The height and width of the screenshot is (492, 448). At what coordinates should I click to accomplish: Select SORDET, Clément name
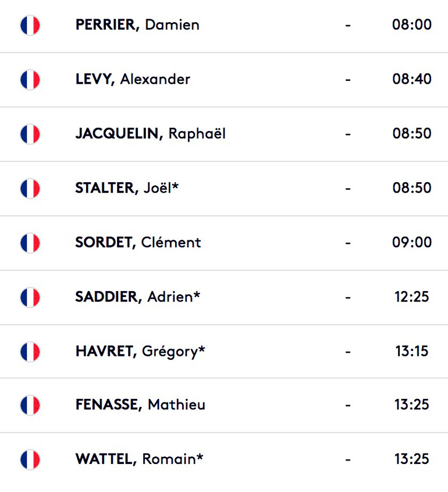point(138,242)
